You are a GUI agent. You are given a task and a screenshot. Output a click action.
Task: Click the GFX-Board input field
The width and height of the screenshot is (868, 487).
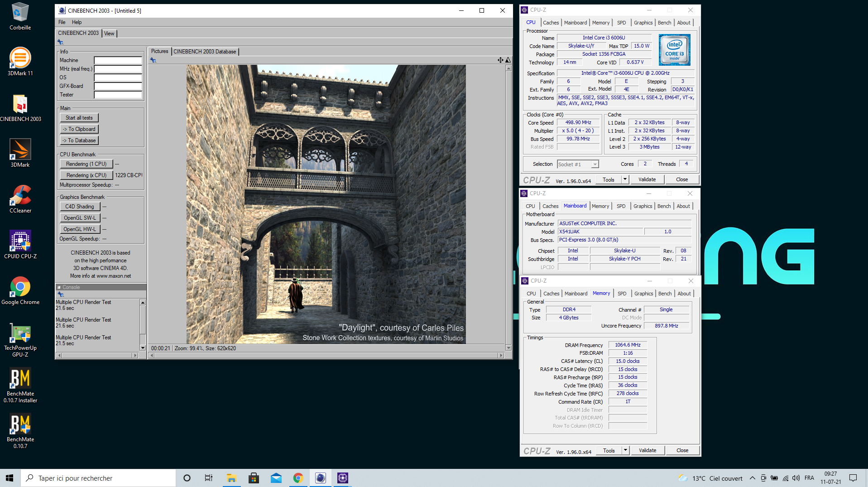point(118,86)
